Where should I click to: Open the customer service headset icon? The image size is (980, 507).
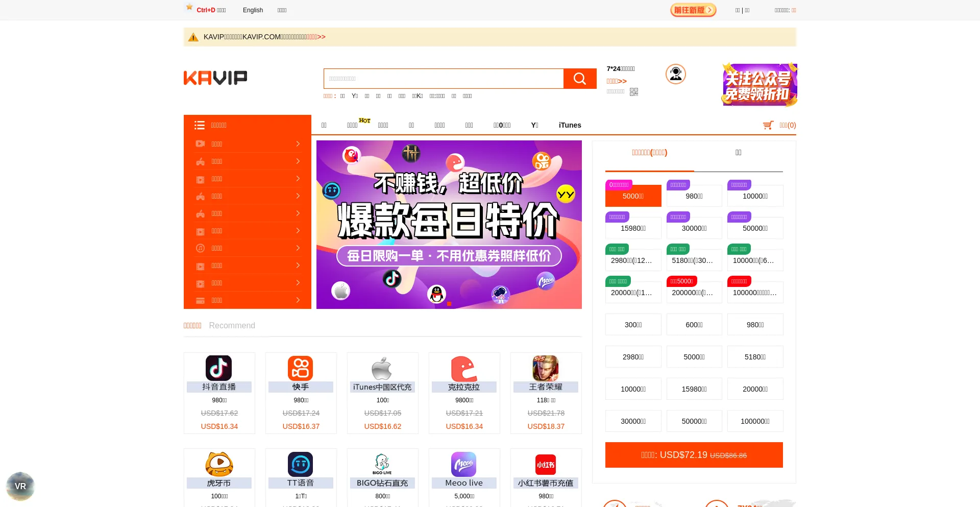pos(675,74)
